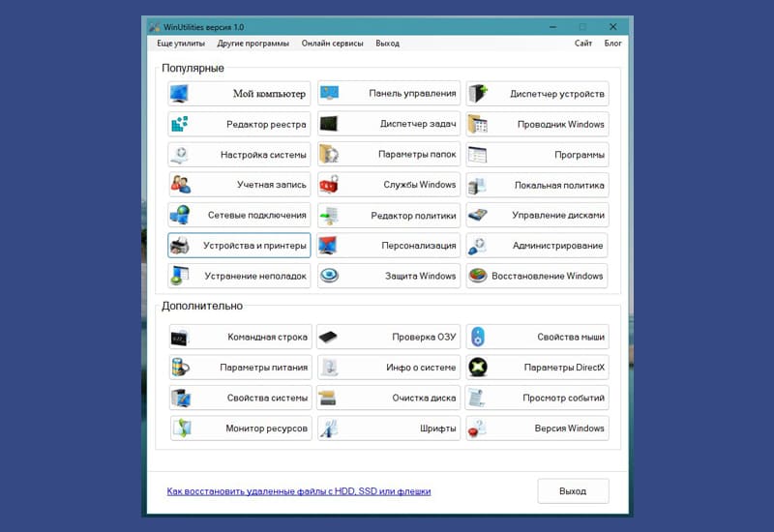Click the bottom Выход button
Image resolution: width=774 pixels, height=532 pixels.
[573, 491]
